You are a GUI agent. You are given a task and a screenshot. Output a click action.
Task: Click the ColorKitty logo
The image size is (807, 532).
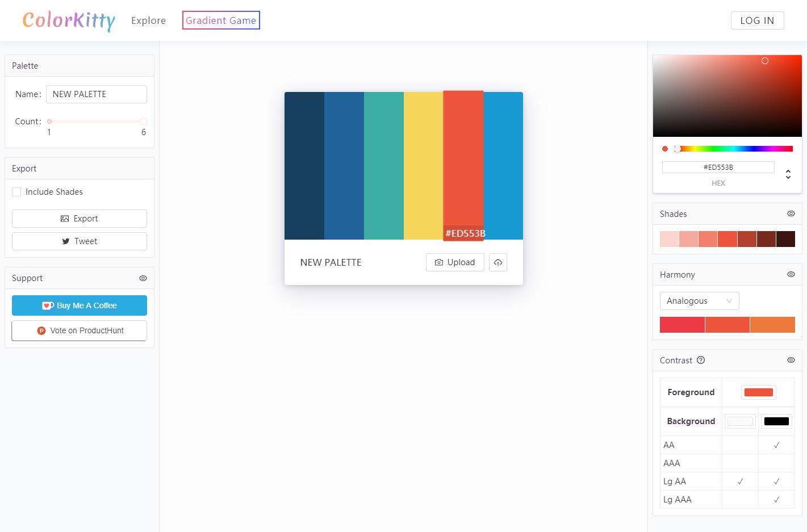[69, 20]
